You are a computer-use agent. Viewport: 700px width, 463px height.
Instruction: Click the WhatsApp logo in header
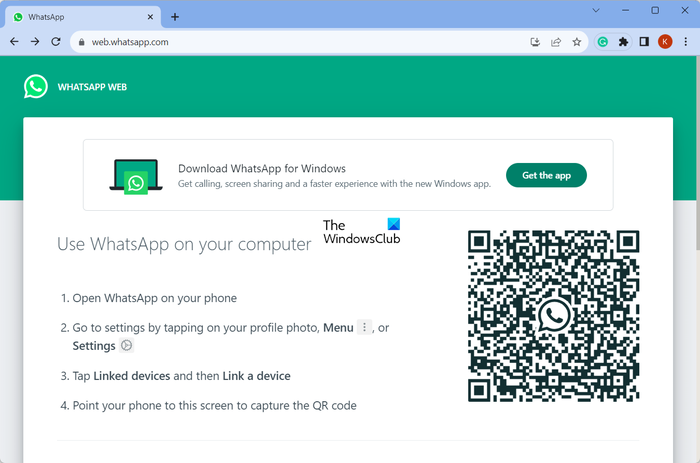(36, 87)
